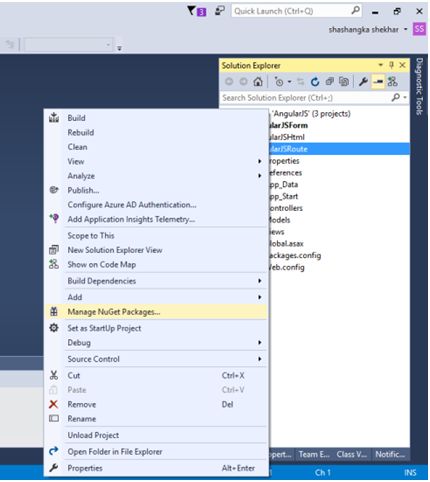Click the Solution Explorer auto-hide pin
Image resolution: width=430 pixels, height=482 pixels.
392,65
